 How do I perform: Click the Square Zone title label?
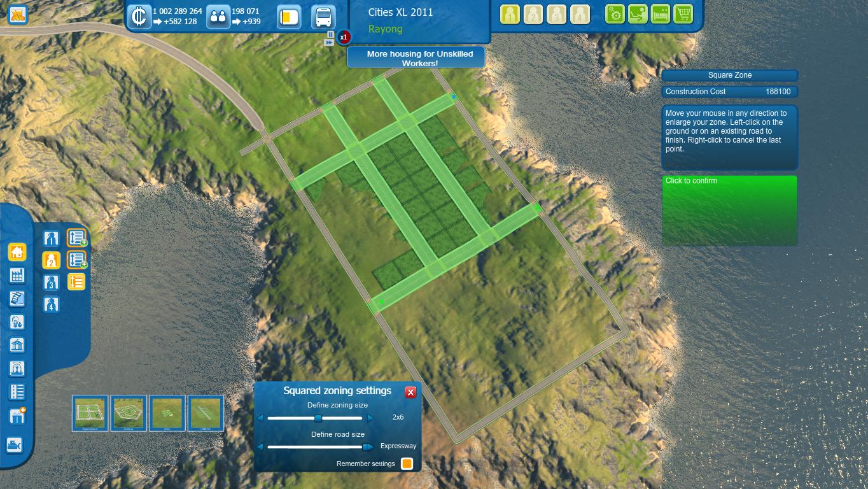(730, 75)
